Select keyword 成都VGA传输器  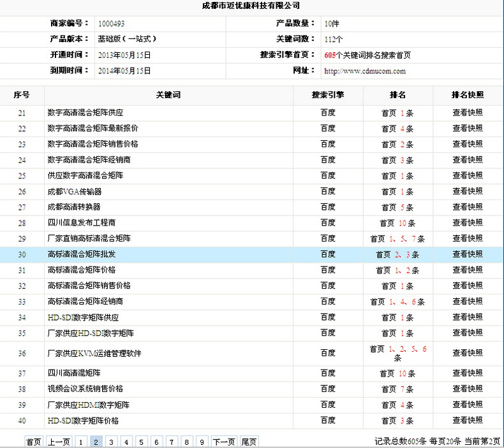(x=75, y=192)
